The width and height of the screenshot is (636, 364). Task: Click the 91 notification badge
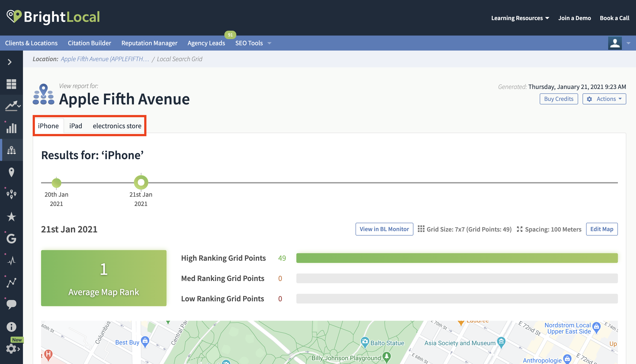click(x=230, y=35)
